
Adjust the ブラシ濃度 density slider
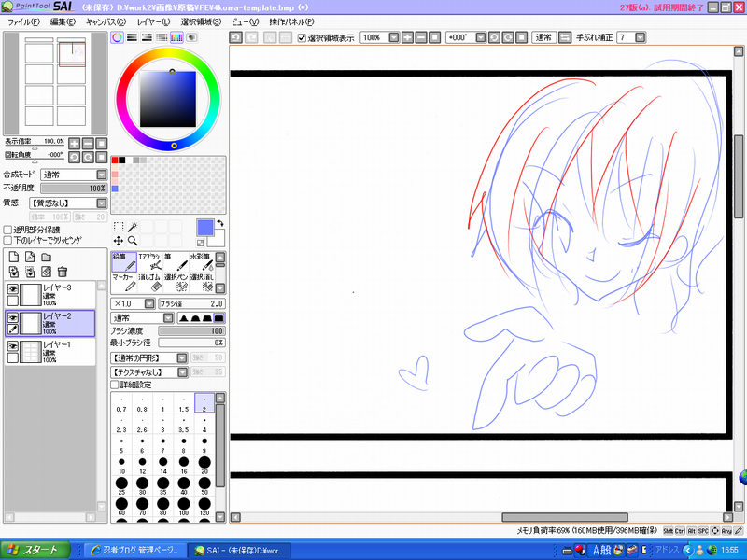[191, 331]
